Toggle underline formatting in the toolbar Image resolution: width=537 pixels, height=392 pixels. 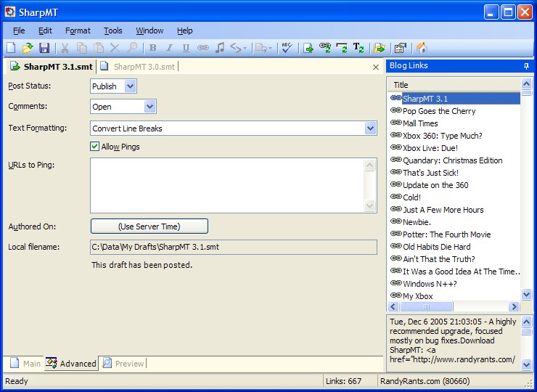tap(186, 48)
